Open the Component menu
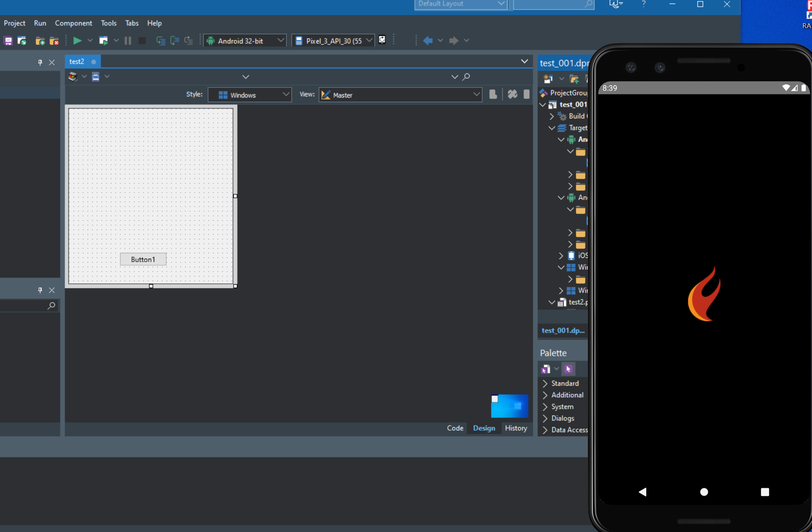 pos(73,23)
